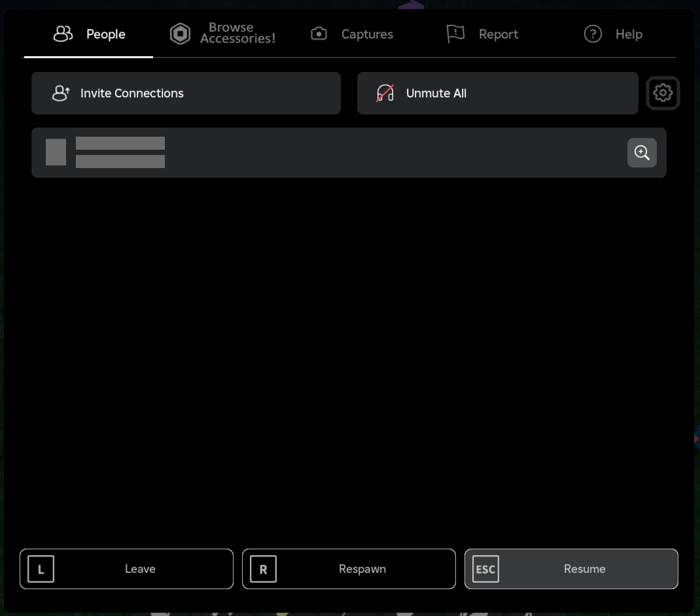Click the Help question mark icon
This screenshot has width=700, height=616.
593,34
